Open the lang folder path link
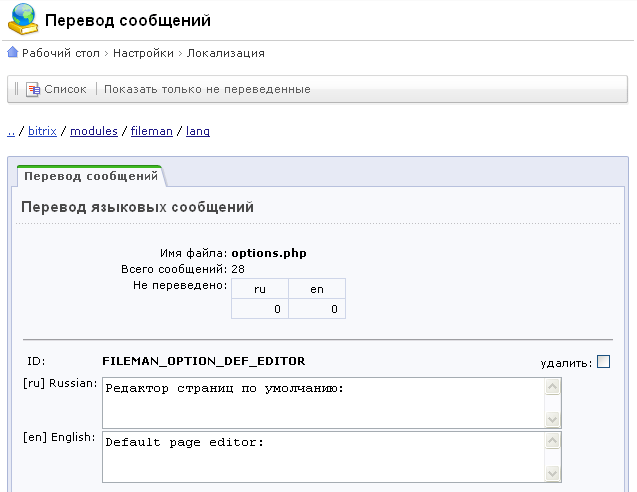The height and width of the screenshot is (492, 637). pos(197,131)
